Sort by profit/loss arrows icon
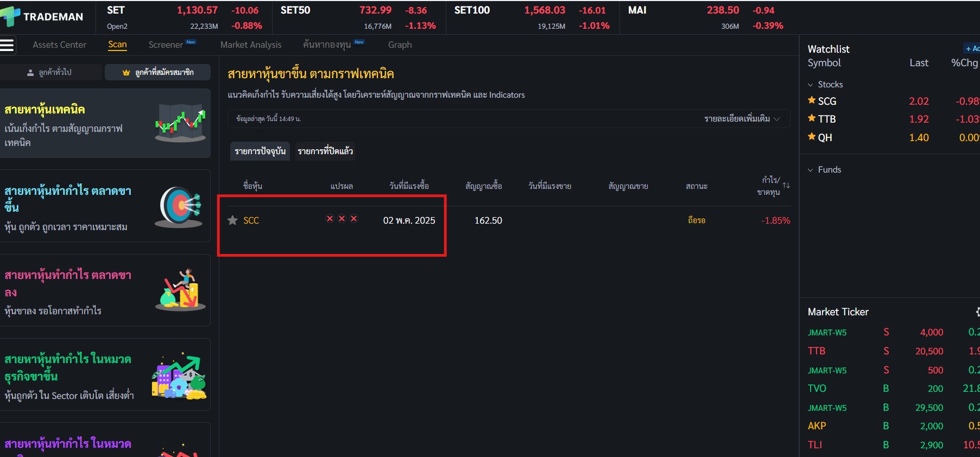 pos(786,186)
